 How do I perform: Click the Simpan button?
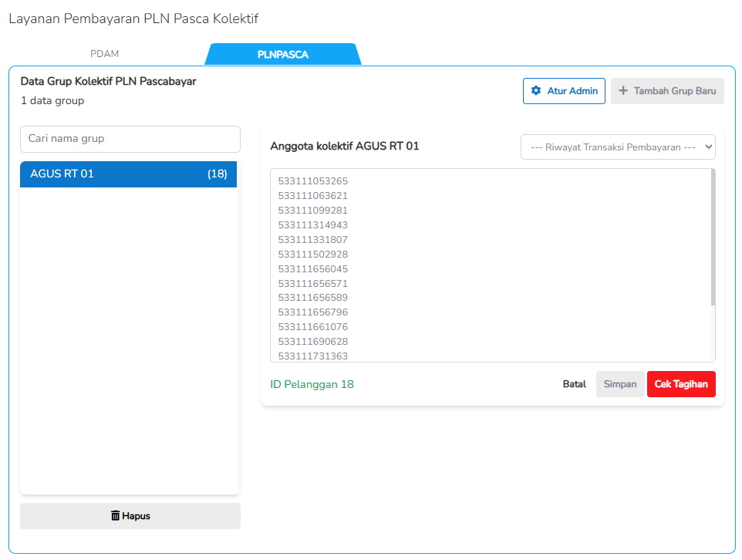coord(620,384)
